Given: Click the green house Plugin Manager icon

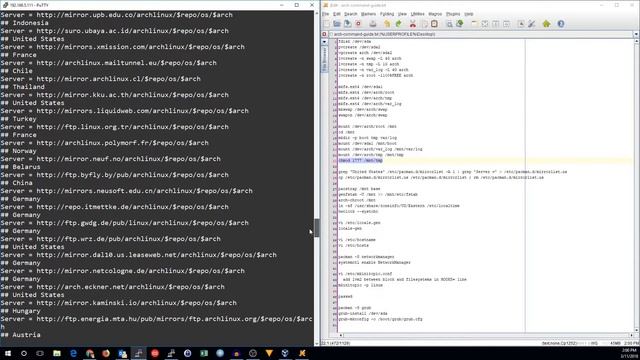Looking at the screenshot, I should pyautogui.click(x=546, y=24).
